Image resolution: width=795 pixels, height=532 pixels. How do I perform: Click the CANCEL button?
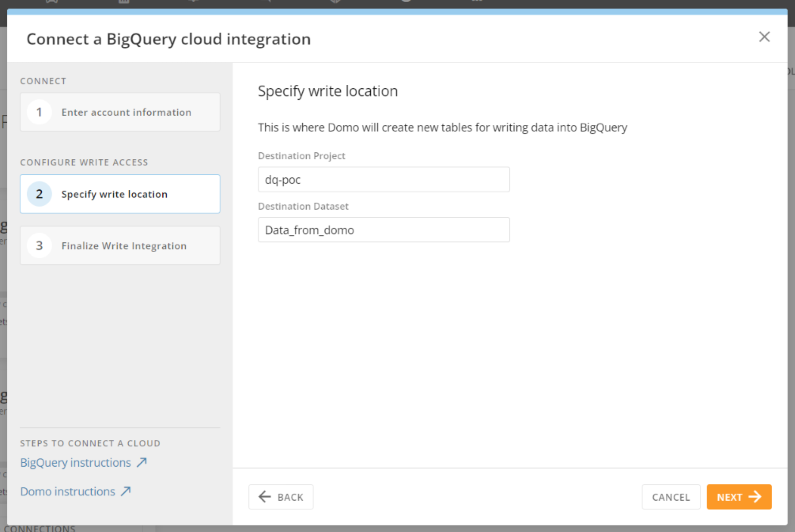pos(671,497)
